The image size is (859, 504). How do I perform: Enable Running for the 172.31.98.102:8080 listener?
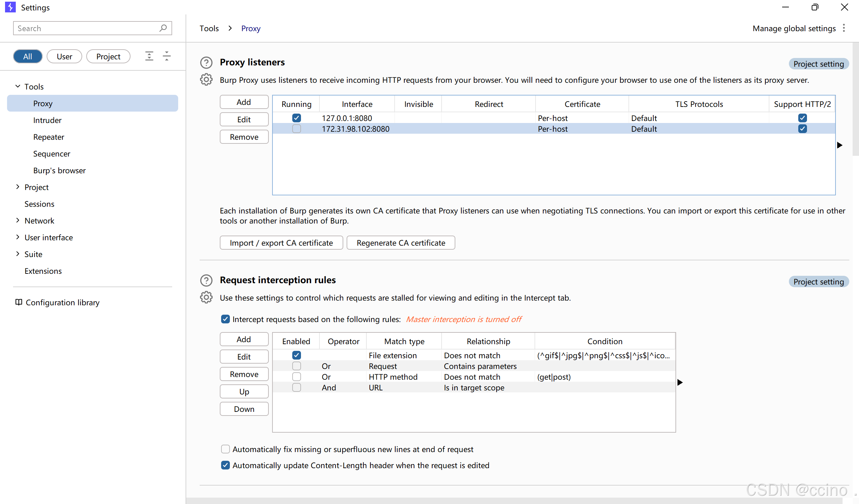297,129
